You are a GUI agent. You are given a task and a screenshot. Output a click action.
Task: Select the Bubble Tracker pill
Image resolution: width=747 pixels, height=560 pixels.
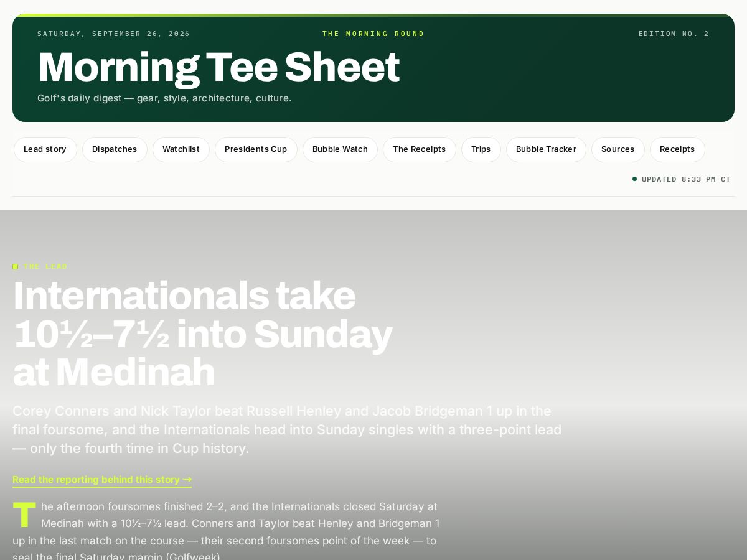[x=546, y=149]
